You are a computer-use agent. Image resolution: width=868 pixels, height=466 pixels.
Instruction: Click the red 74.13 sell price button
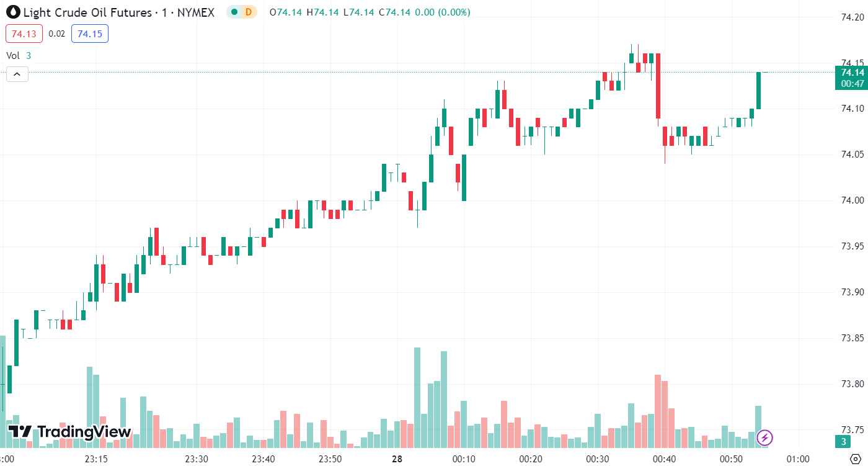click(24, 34)
